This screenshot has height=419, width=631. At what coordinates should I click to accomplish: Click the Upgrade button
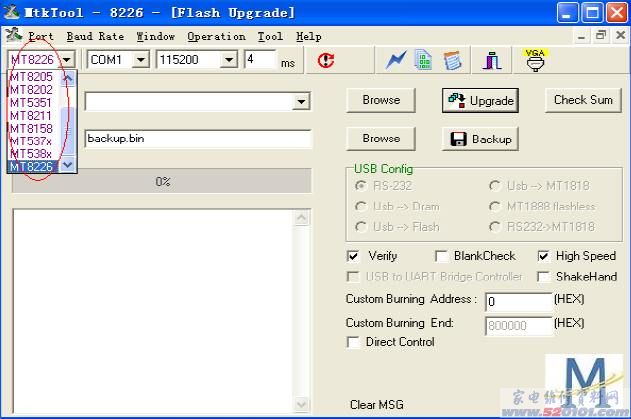click(480, 100)
